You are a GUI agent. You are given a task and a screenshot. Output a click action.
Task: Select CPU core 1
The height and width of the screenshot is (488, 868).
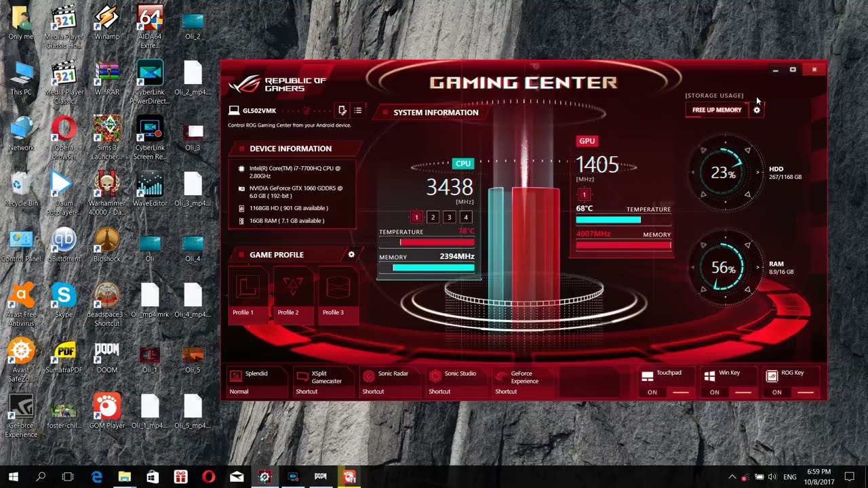pyautogui.click(x=416, y=218)
